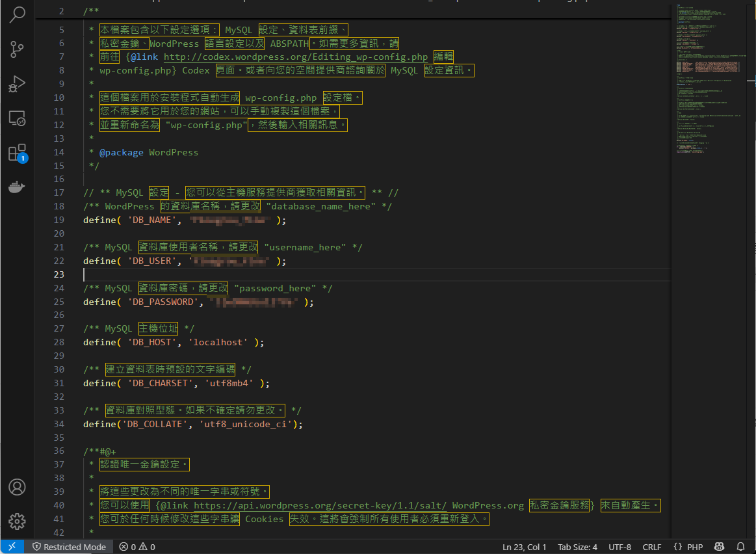Click the Ln 23, Col 1 position indicator
Image resolution: width=756 pixels, height=554 pixels.
coord(524,547)
